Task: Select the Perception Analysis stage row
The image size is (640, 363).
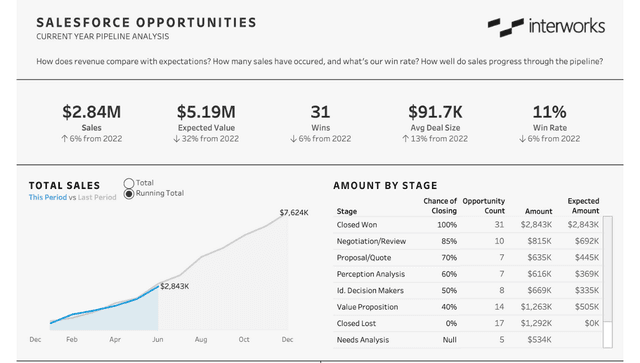Action: click(x=468, y=274)
